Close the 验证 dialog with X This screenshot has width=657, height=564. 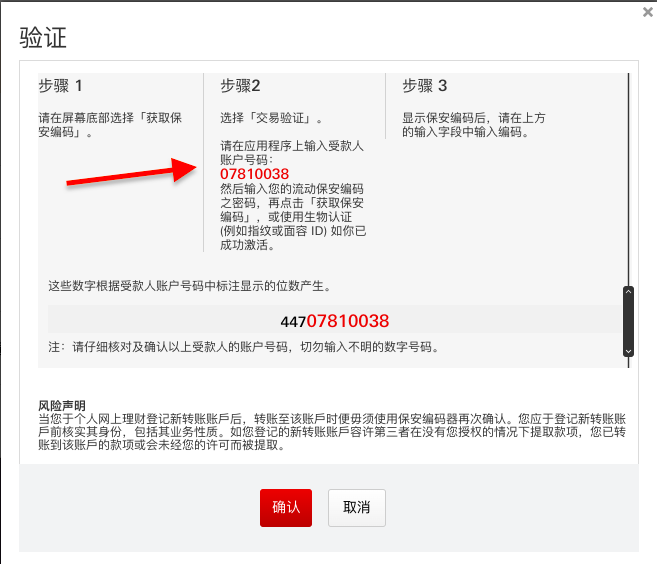point(648,13)
